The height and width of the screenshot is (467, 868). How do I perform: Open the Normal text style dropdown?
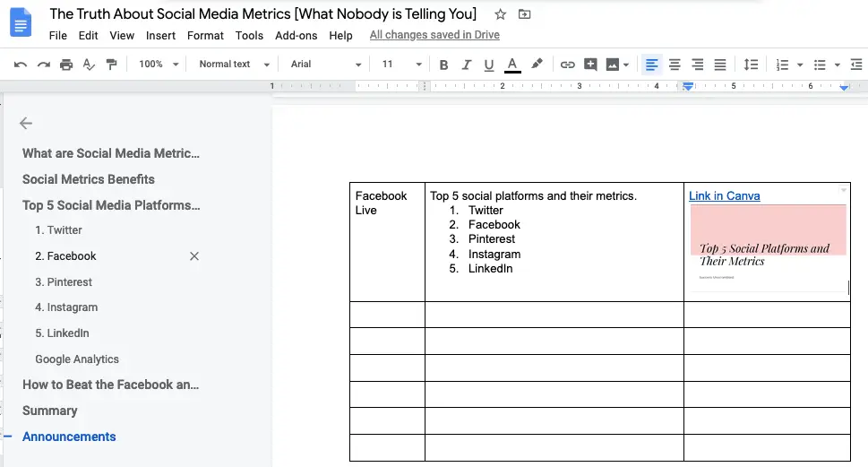pyautogui.click(x=234, y=65)
